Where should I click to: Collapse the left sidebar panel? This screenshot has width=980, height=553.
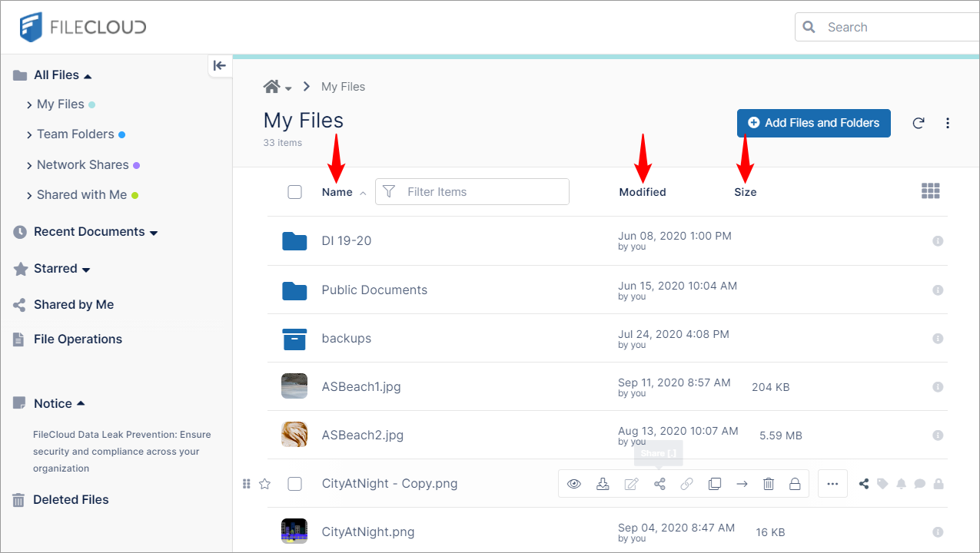220,66
